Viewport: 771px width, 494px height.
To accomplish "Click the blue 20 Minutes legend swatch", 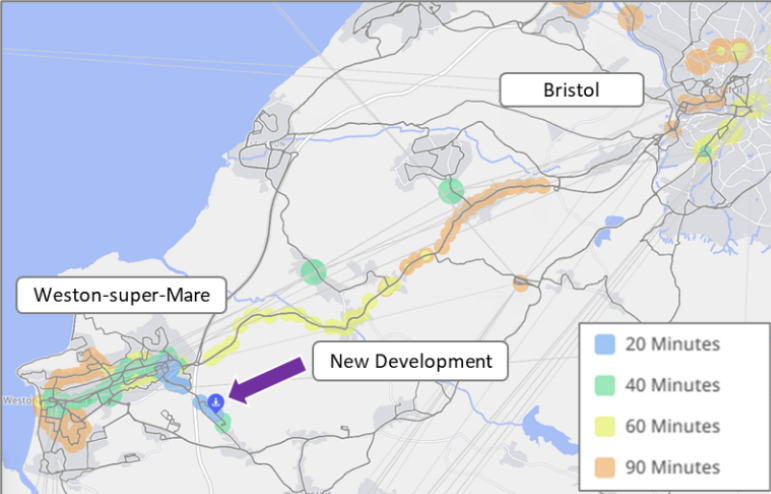I will click(x=602, y=345).
